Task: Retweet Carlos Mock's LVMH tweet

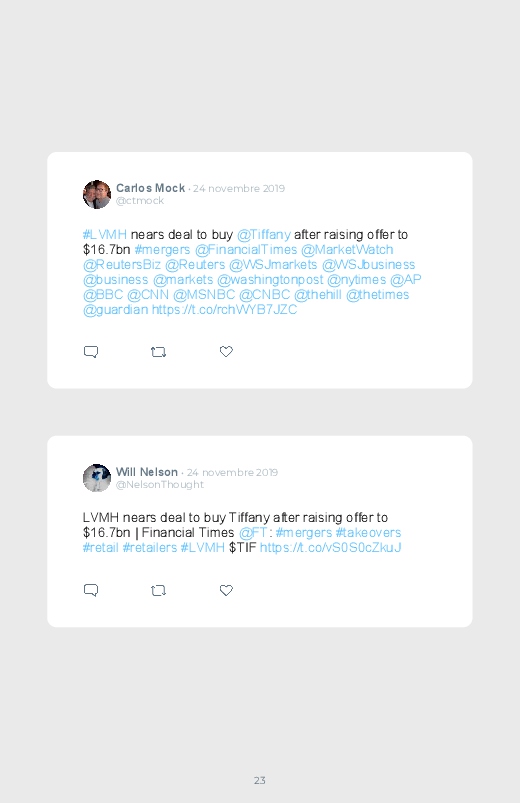Action: (158, 352)
